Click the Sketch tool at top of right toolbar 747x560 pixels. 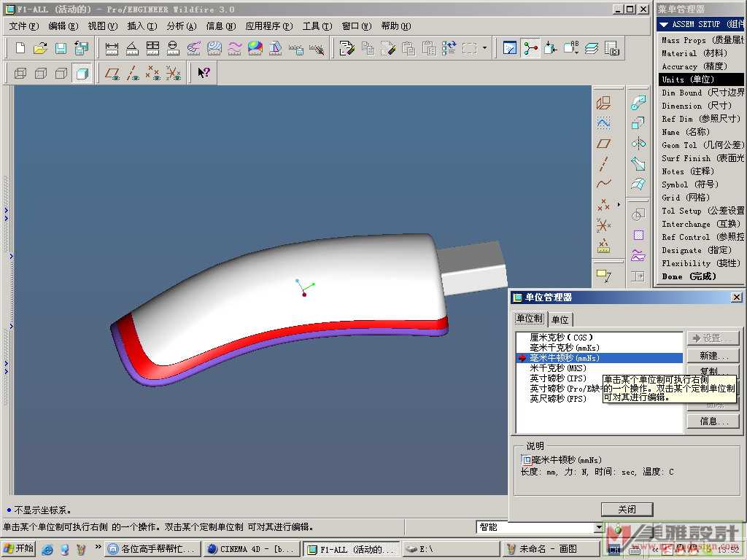603,122
